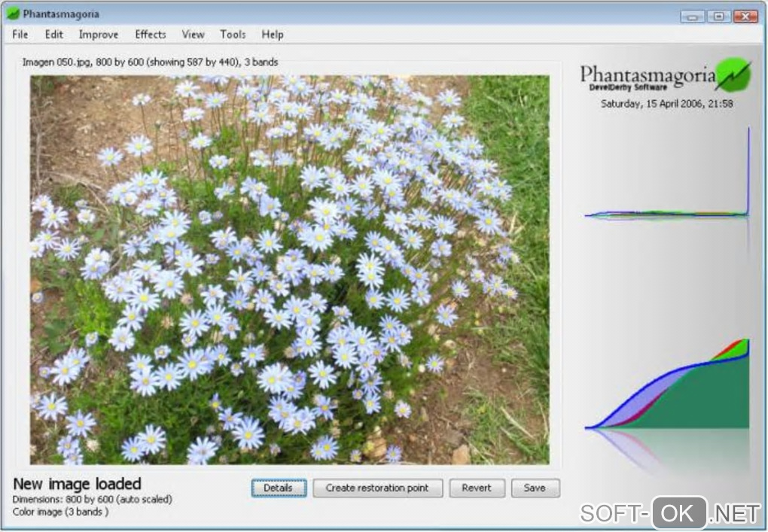Click the loaded flower photo preview
768x532 pixels.
[289, 269]
